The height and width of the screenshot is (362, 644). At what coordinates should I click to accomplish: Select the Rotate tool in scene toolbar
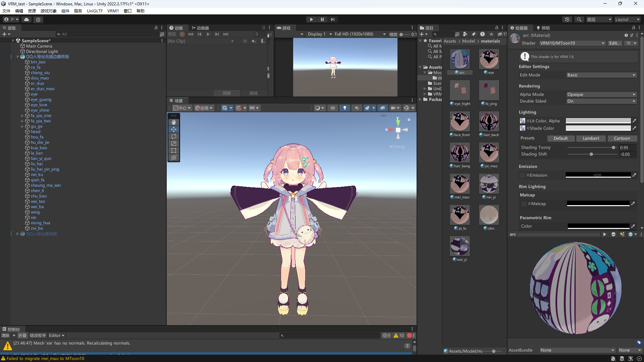(x=173, y=136)
